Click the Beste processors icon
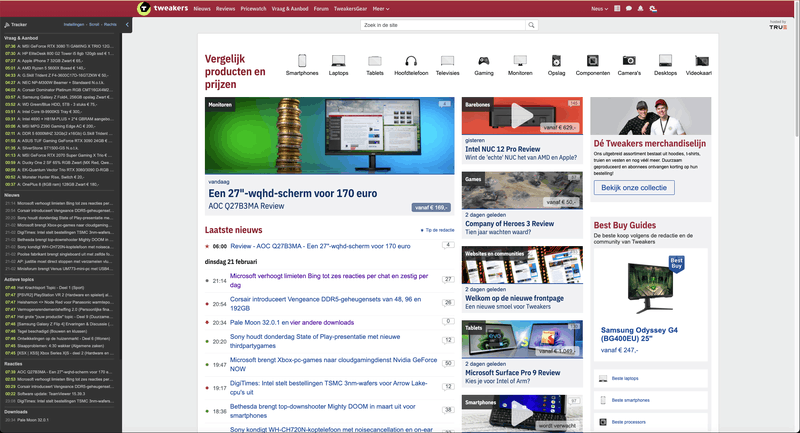 tap(603, 422)
